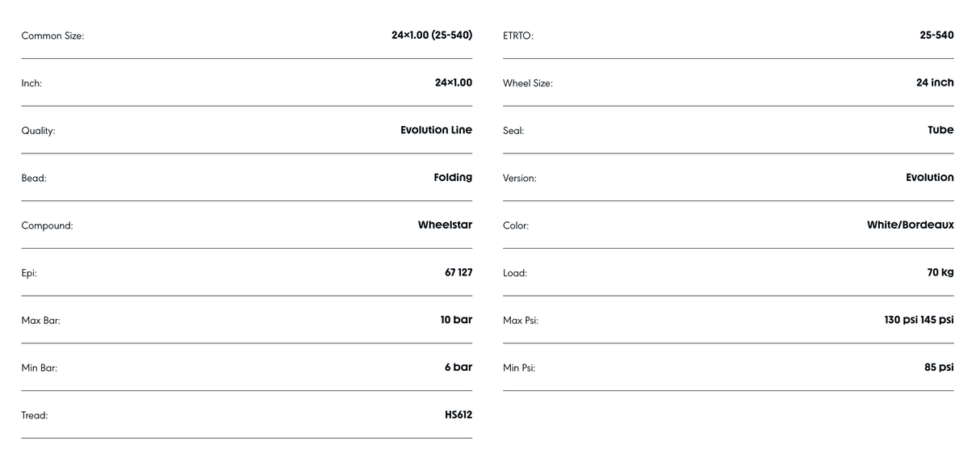Click the Common Size label

point(52,36)
